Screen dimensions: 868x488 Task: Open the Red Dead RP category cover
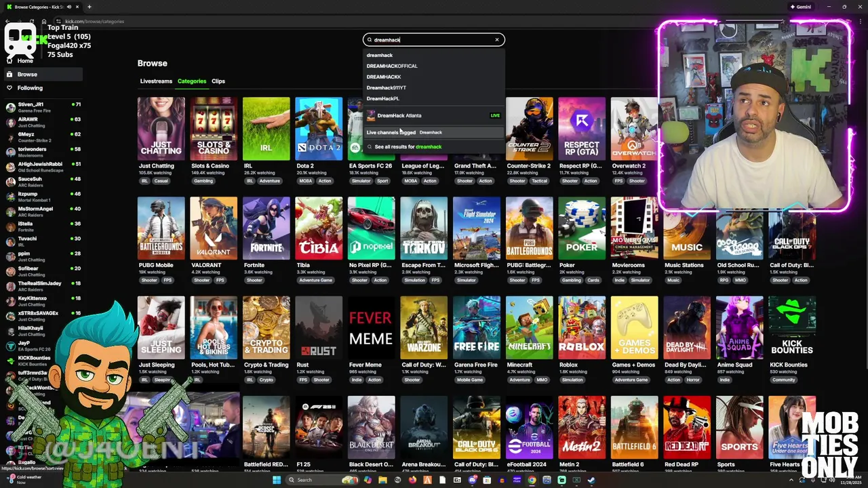[687, 428]
